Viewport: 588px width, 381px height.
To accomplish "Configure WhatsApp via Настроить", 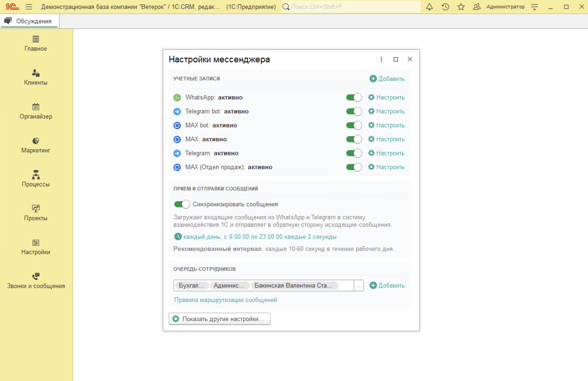I will tap(386, 98).
